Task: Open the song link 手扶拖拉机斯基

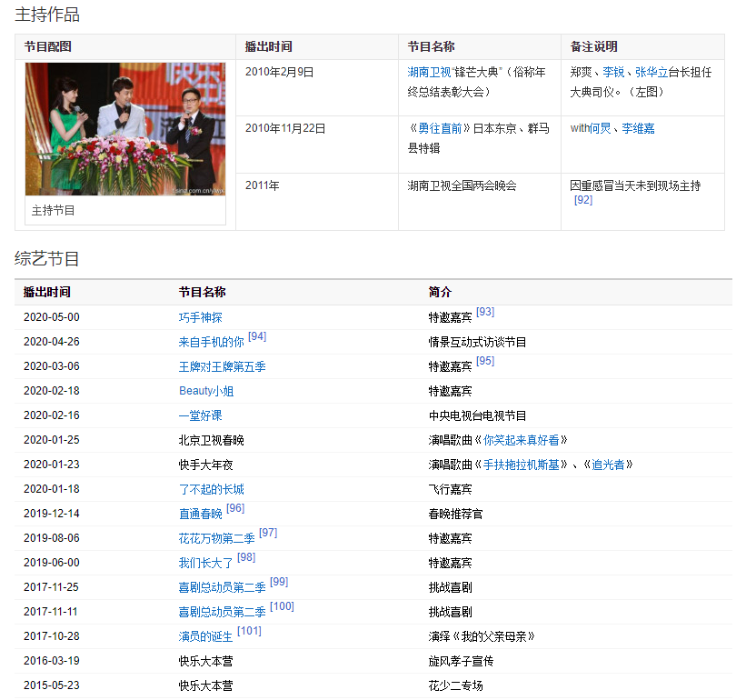Action: click(525, 465)
